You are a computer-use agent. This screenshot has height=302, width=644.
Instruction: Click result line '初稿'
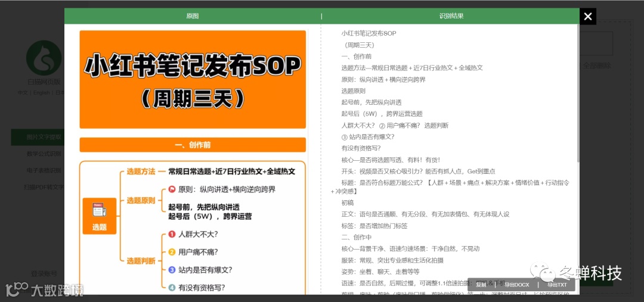point(348,203)
